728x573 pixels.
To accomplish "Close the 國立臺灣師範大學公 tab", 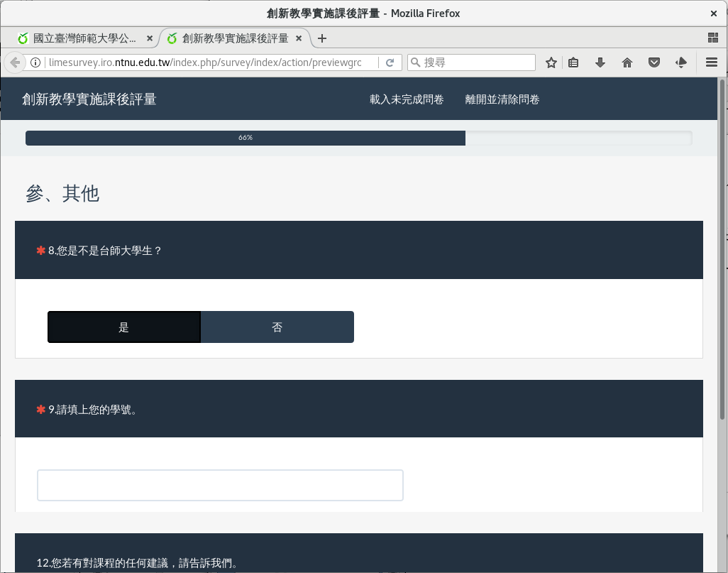I will tap(150, 38).
